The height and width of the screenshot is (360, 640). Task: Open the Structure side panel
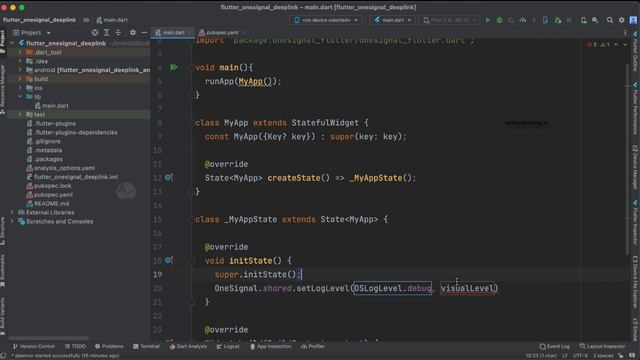pos(3,231)
